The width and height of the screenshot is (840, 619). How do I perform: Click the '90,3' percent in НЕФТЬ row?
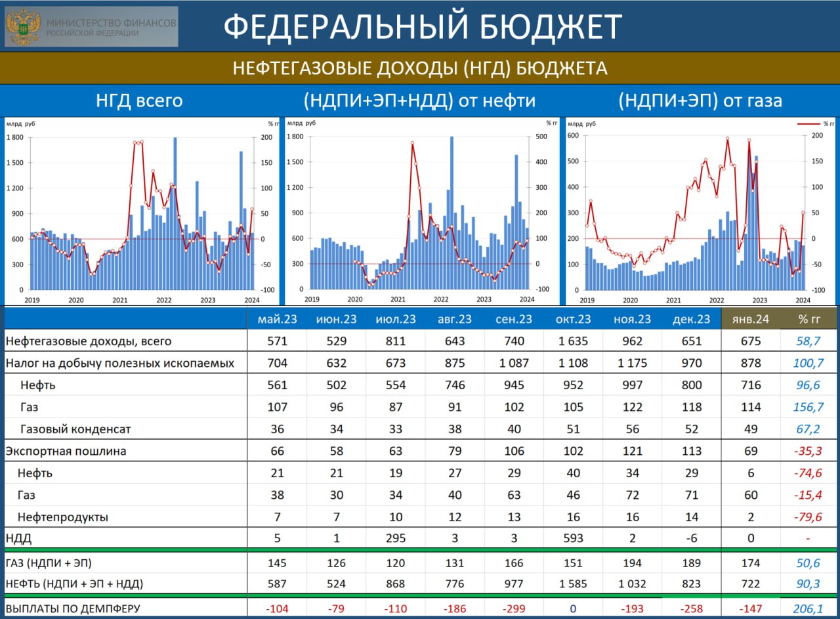[x=808, y=584]
